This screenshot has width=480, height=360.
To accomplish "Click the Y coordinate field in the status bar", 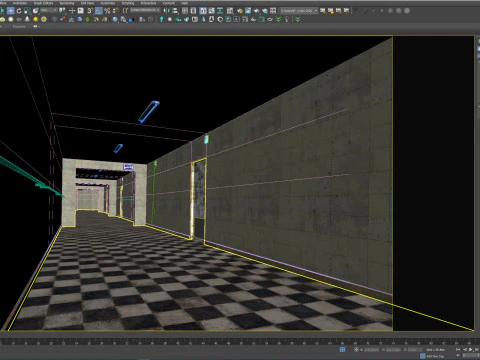I will click(x=394, y=350).
